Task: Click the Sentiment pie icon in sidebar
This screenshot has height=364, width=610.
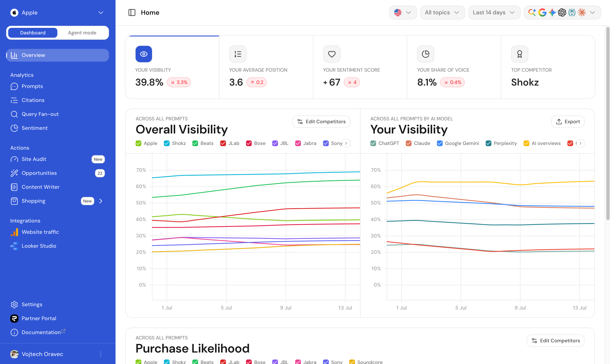Action: point(14,128)
